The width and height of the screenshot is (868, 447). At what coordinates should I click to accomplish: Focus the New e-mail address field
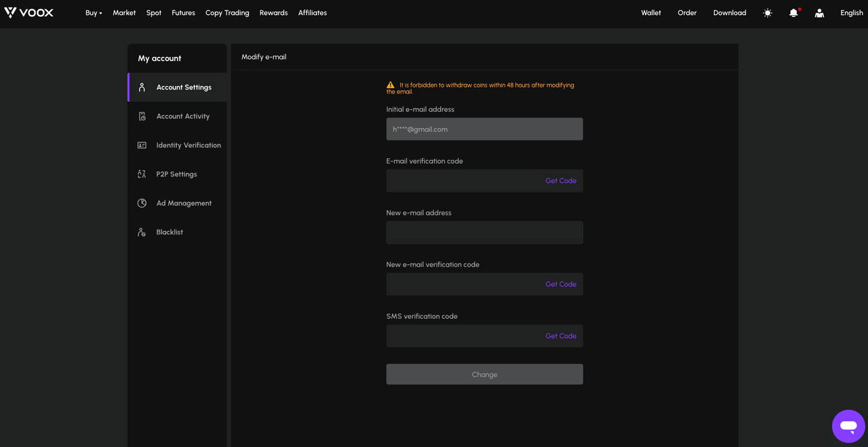(x=484, y=233)
